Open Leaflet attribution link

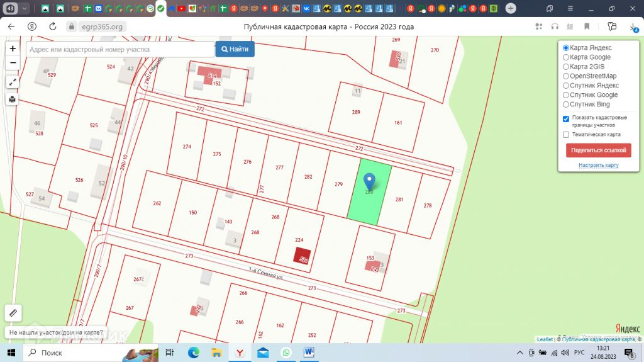tap(545, 339)
